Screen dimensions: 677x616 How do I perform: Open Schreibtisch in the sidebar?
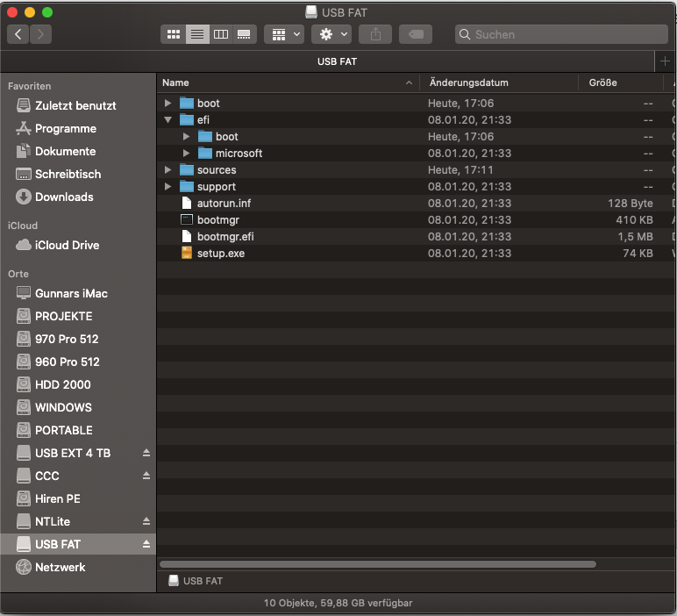pyautogui.click(x=78, y=174)
